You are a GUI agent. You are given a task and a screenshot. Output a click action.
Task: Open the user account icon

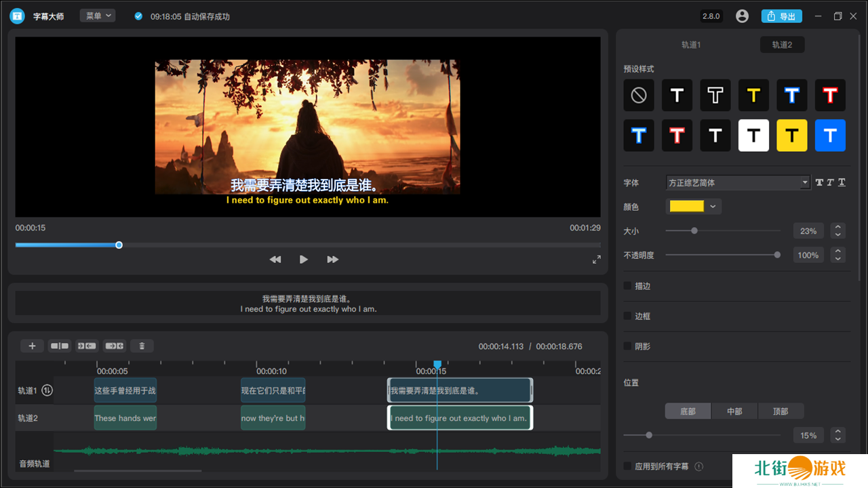(x=742, y=16)
